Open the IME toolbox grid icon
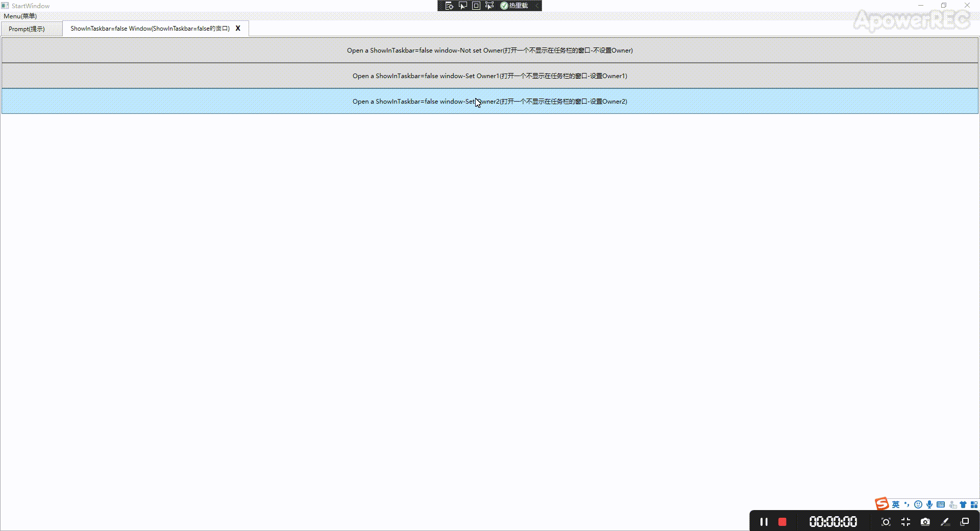Screen dimensions: 980x531 coord(974,504)
